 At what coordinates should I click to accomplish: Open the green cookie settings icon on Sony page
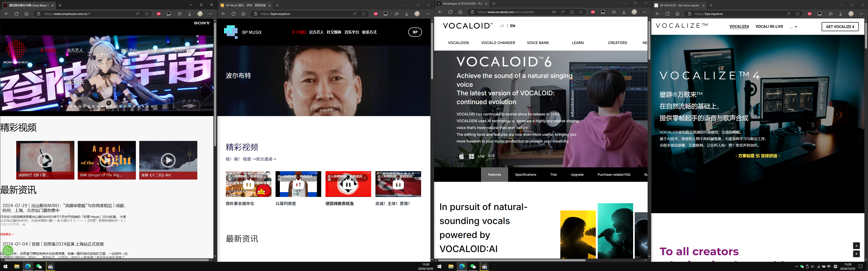click(x=8, y=250)
